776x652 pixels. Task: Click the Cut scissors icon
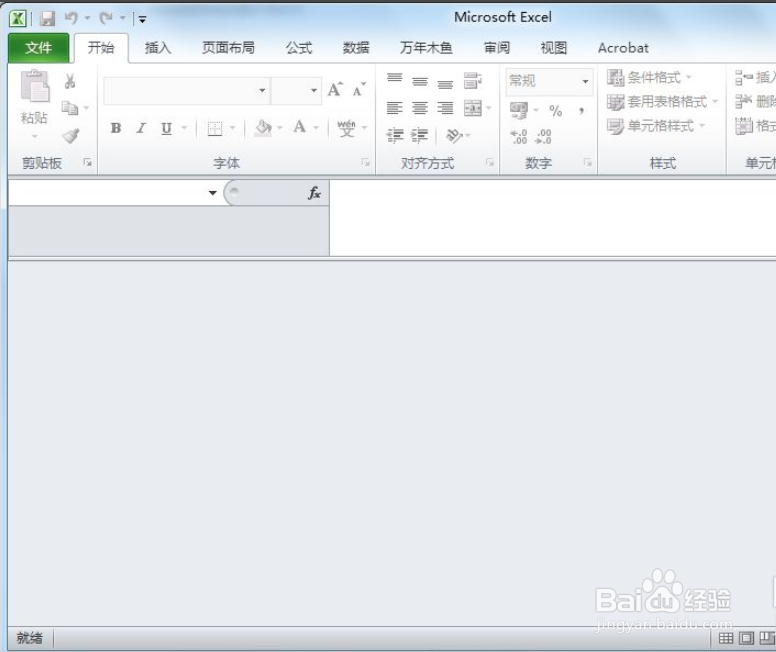[70, 81]
